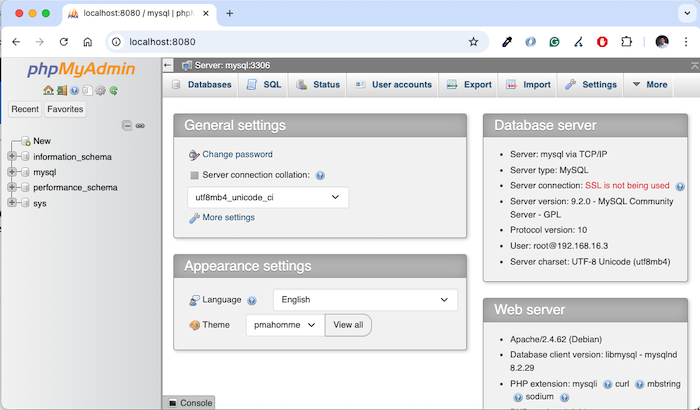Open phpMyAdmin documentation icon in sidebar

click(x=75, y=91)
